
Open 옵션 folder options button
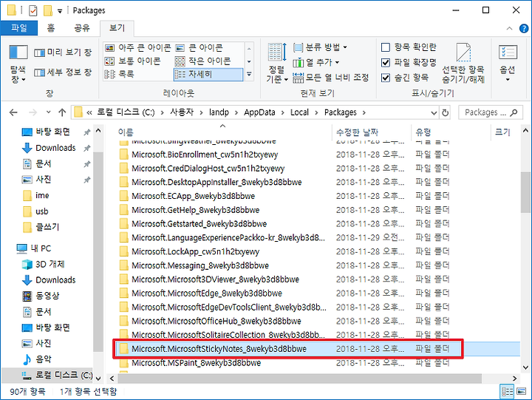[x=508, y=64]
